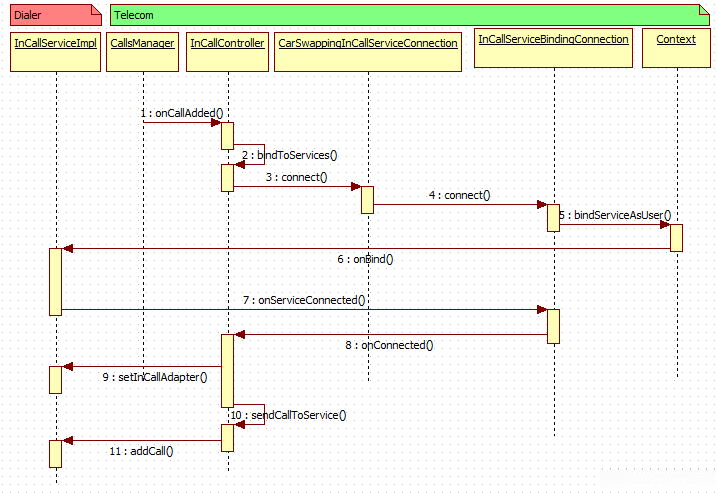Image resolution: width=717 pixels, height=493 pixels.
Task: Select the CallsManager object box
Action: point(142,52)
